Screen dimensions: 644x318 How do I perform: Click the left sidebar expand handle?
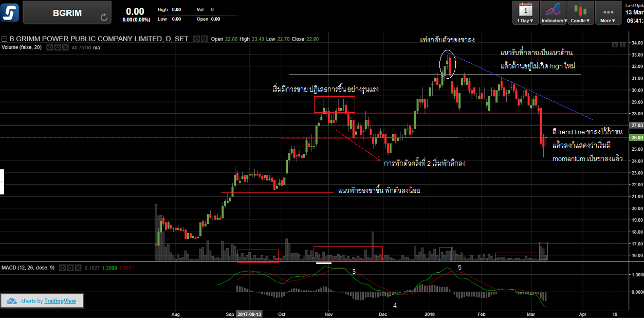click(2, 182)
